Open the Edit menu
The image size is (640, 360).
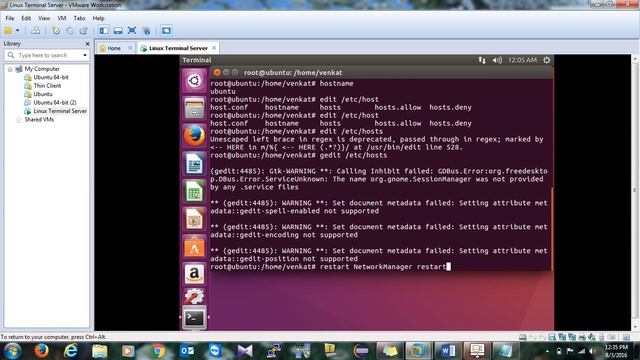[26, 18]
